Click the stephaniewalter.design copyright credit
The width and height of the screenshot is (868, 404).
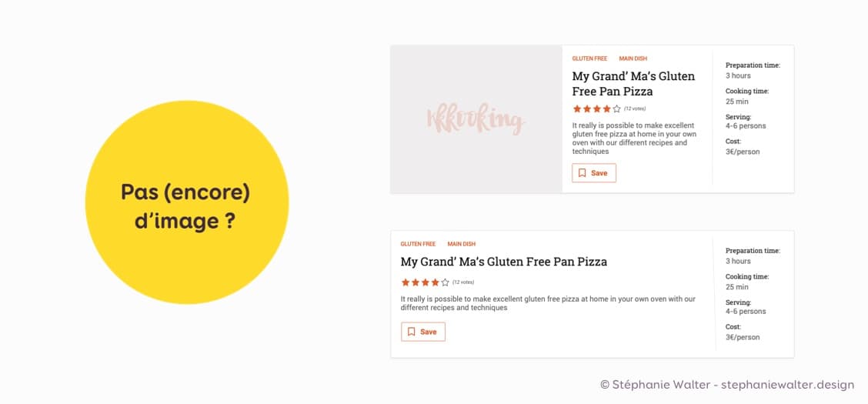point(726,384)
